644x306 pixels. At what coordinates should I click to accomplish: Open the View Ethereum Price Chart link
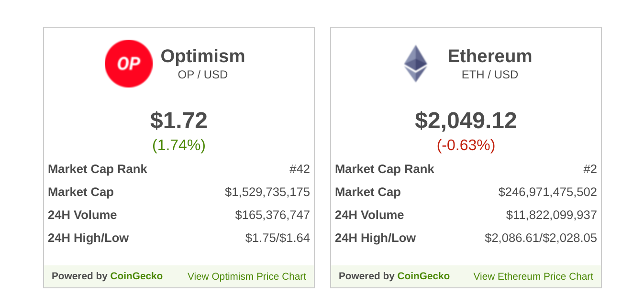coord(533,276)
